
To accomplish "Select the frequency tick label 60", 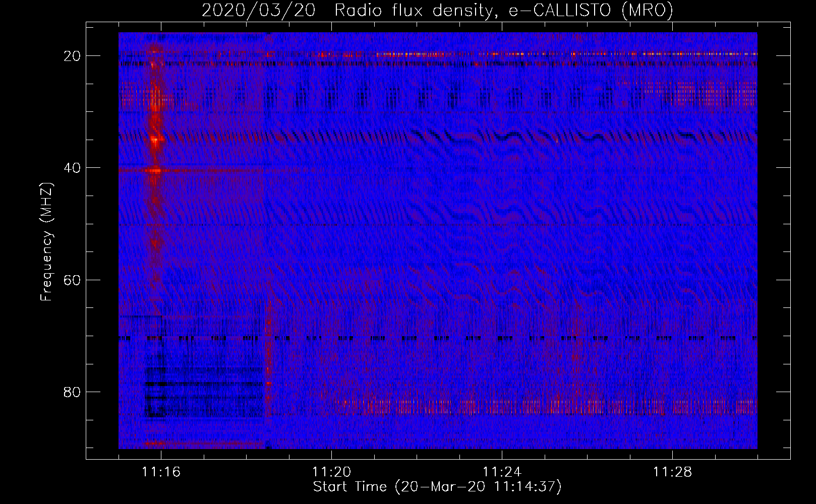I will [x=72, y=280].
